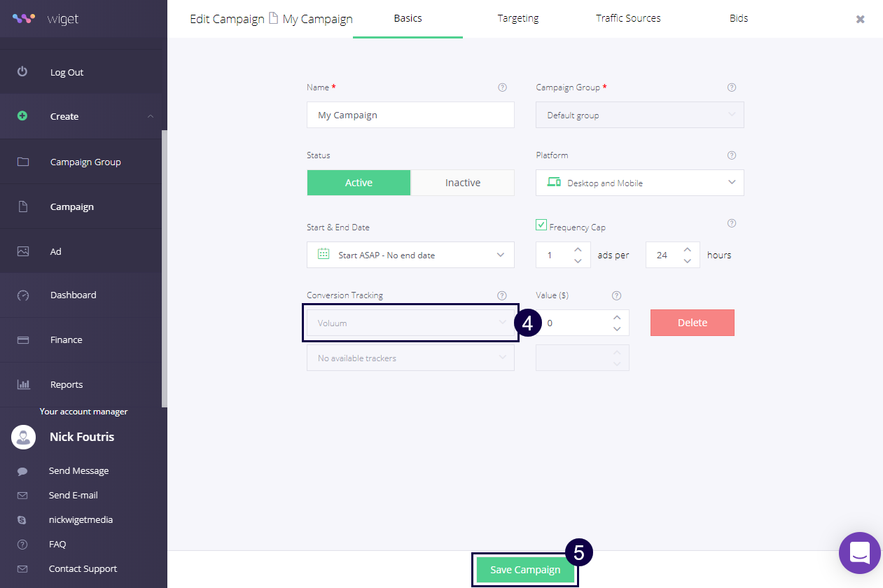Click the Finance card icon
883x588 pixels.
coord(23,340)
